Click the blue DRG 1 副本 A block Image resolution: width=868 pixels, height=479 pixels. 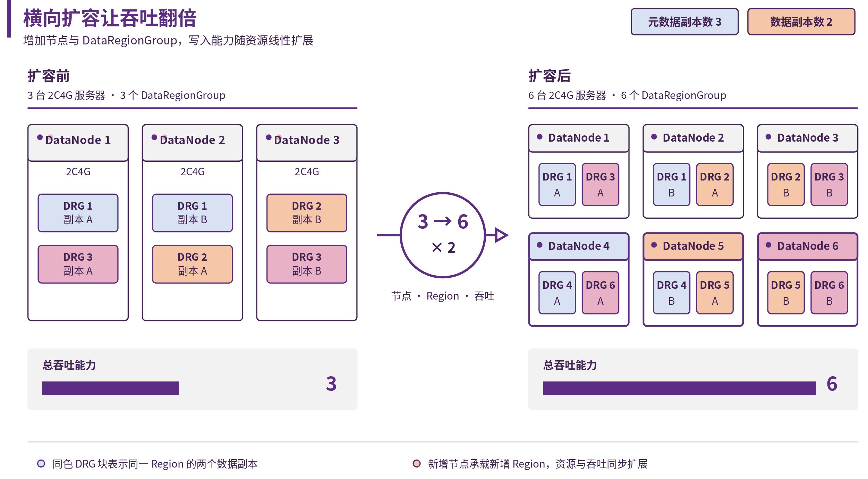click(78, 213)
